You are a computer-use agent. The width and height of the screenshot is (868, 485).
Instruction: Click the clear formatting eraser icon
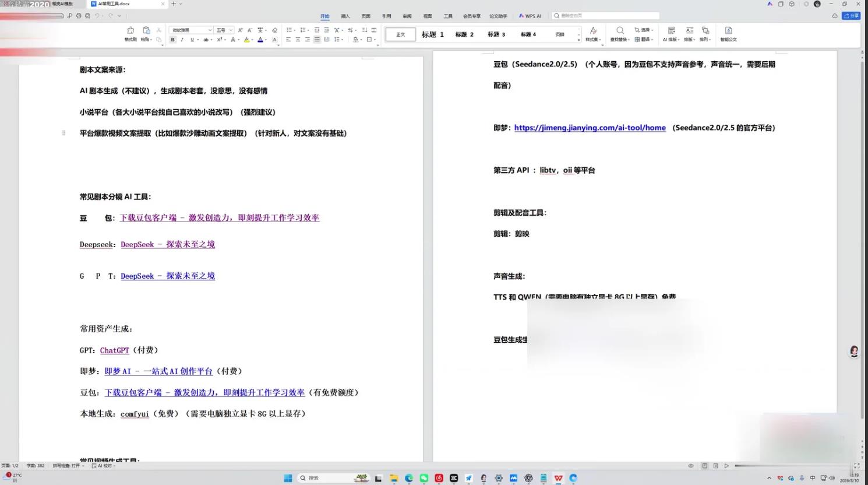[x=275, y=30]
